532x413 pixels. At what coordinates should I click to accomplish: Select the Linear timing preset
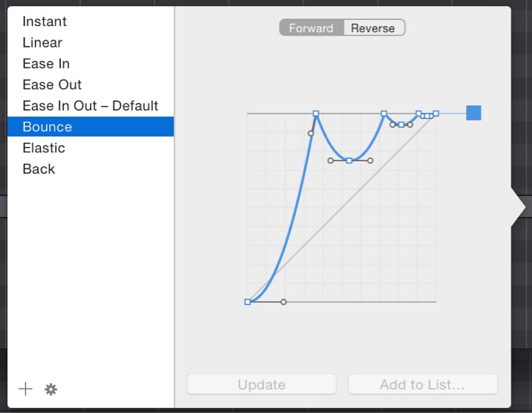[42, 42]
